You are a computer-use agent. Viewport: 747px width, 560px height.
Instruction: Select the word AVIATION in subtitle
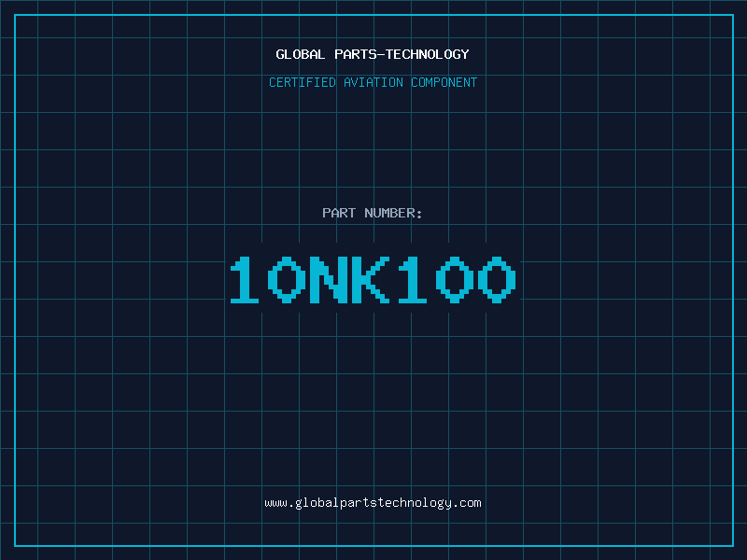click(x=373, y=82)
